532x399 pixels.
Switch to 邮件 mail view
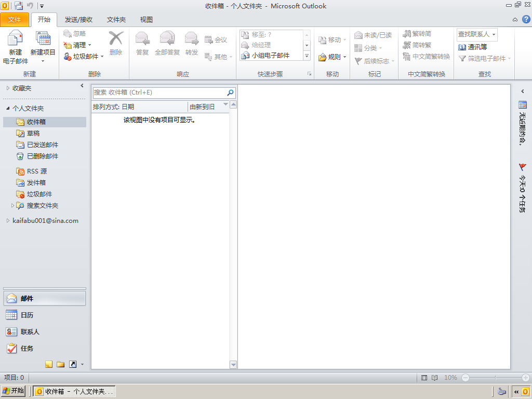(45, 299)
